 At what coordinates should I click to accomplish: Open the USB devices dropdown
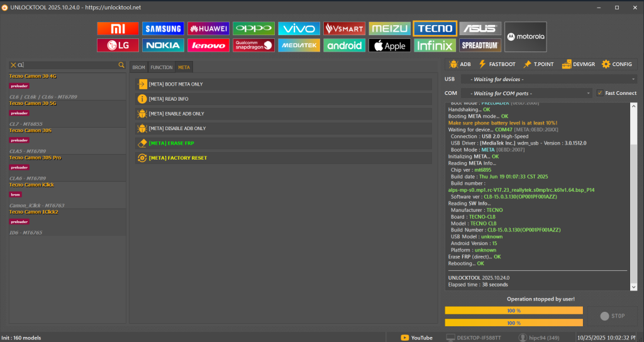click(x=548, y=79)
